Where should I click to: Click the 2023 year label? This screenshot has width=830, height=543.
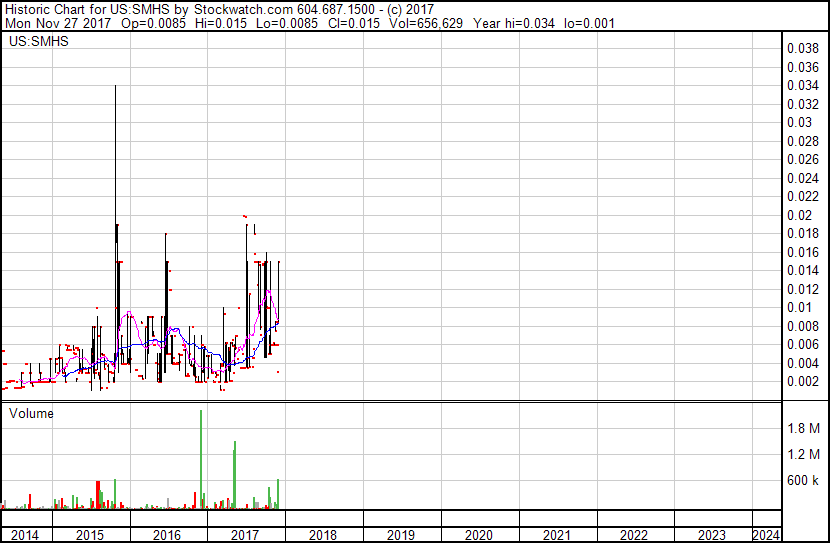click(712, 535)
